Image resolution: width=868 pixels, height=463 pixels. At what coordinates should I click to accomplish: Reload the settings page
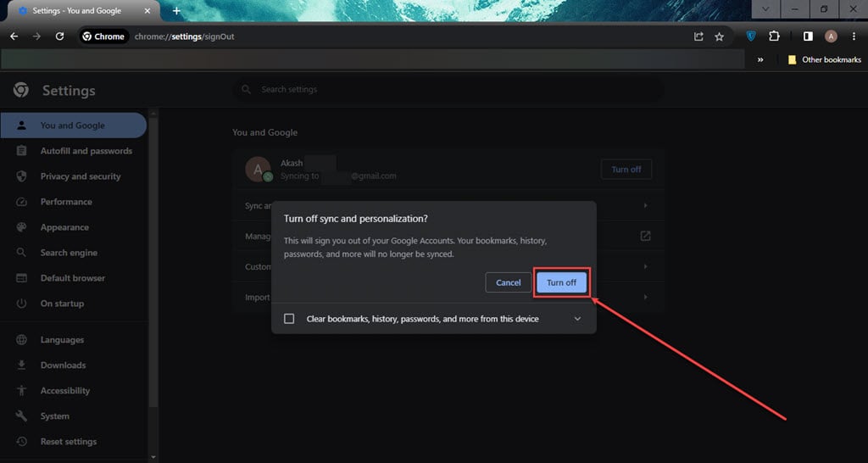point(59,36)
